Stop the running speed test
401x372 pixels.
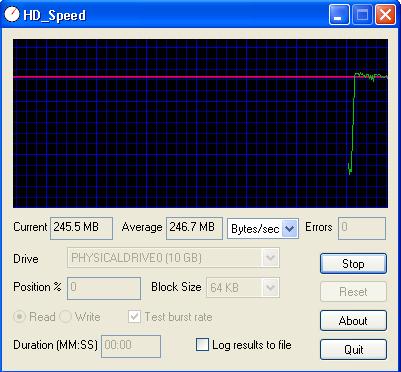click(x=353, y=264)
